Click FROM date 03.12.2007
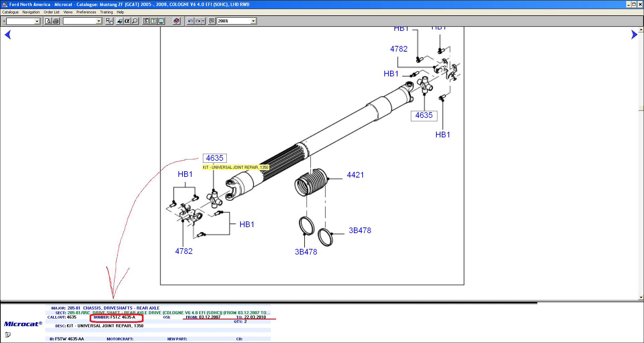This screenshot has width=644, height=343. pyautogui.click(x=210, y=317)
